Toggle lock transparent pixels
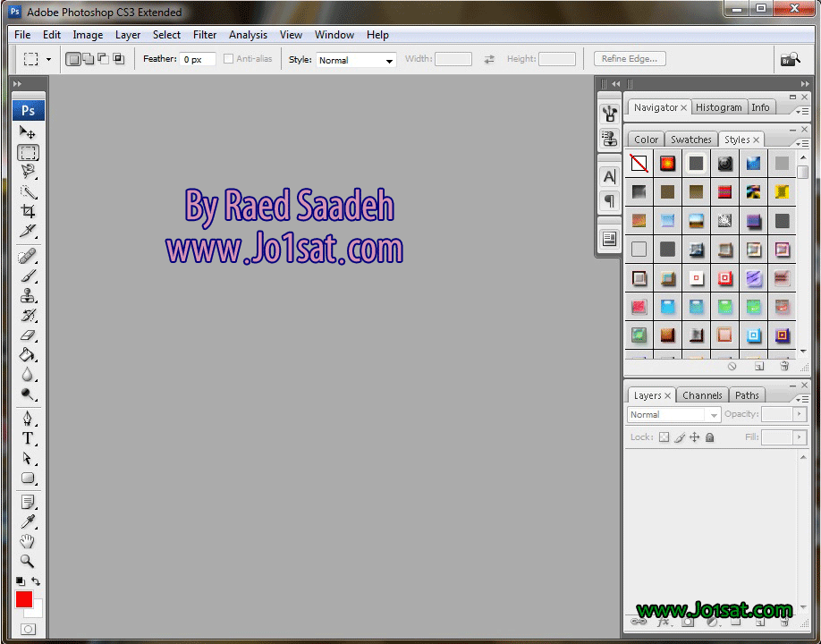The height and width of the screenshot is (644, 821). (664, 437)
